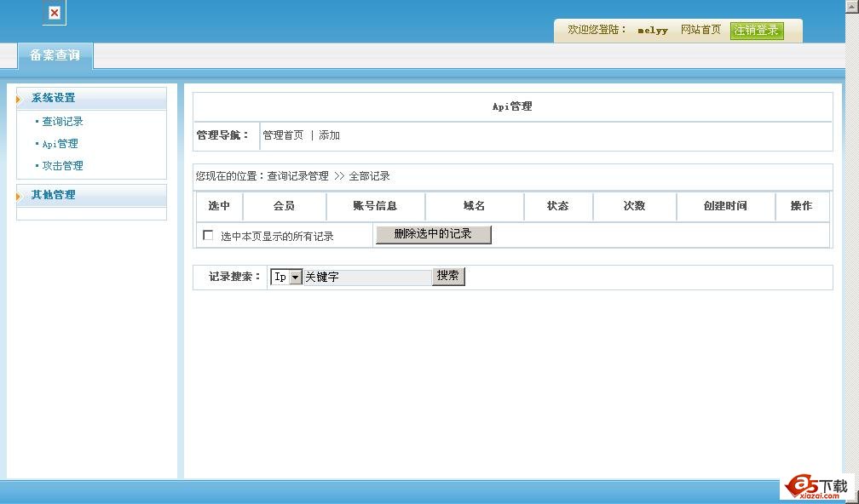Click the broken image icon at top-left

pos(55,13)
